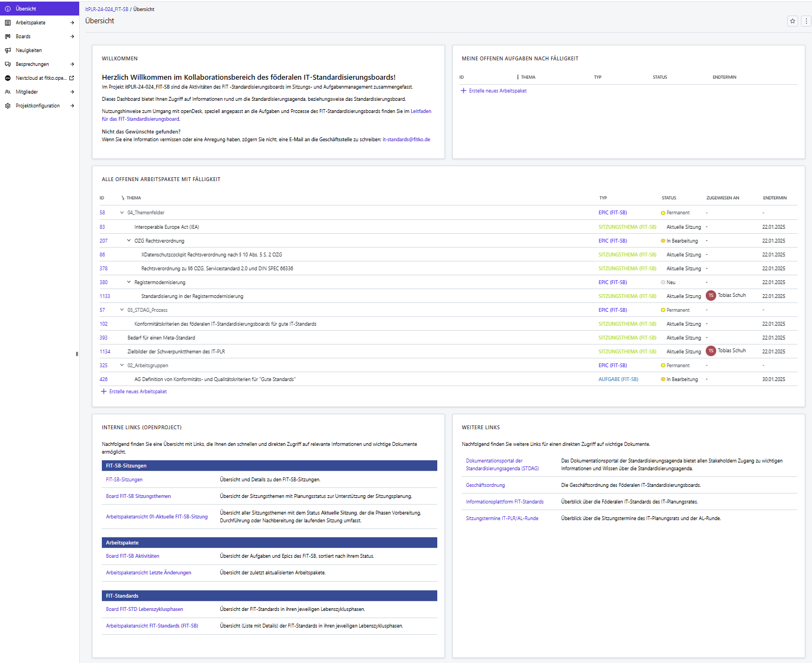
Task: Expand the Mitglieder submenu arrow
Action: pos(72,92)
